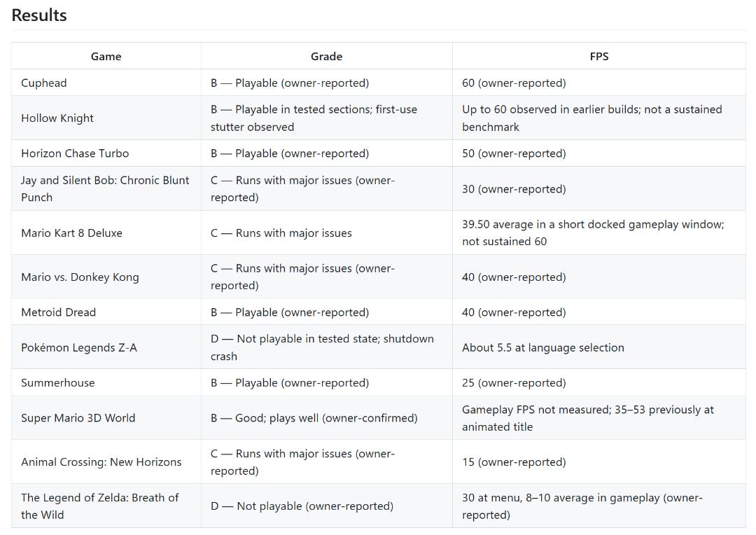Click Zelda: Breath of the Wild cell

coord(106,506)
